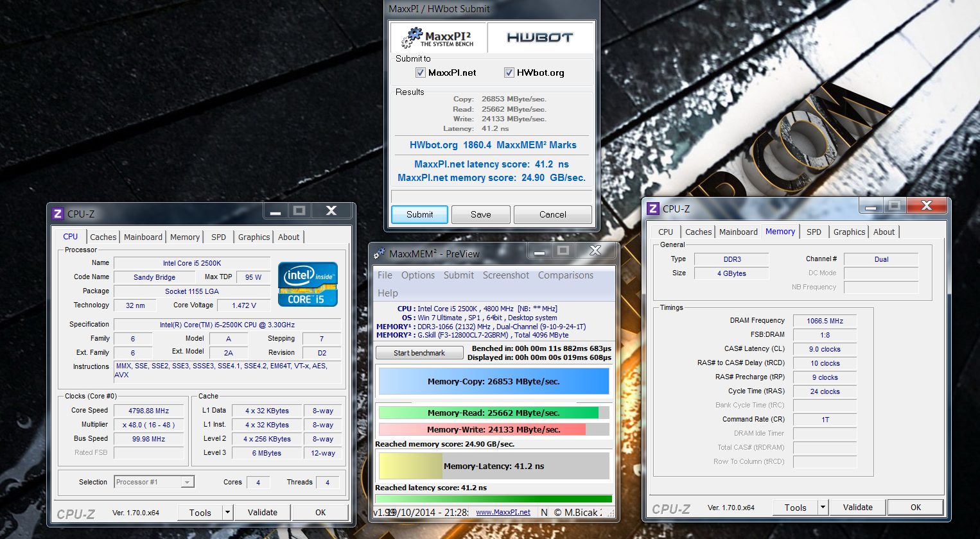Click the MaxxMEM² title bar app icon
The image size is (980, 539).
tap(380, 253)
